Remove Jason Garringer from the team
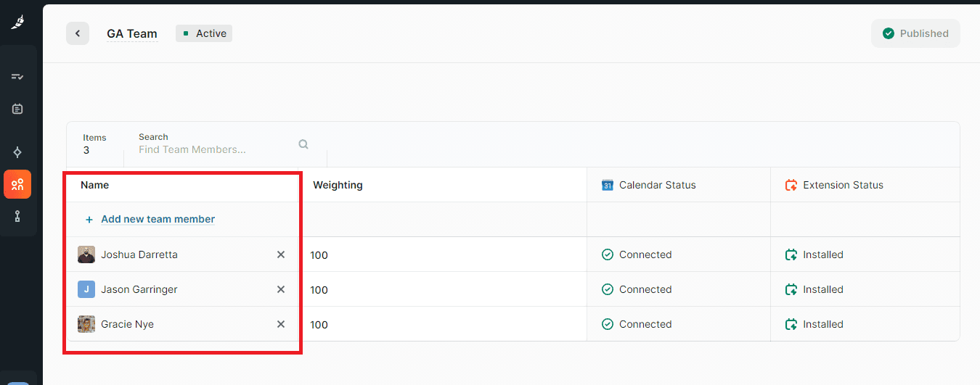Screen dimensions: 980x385 (281, 289)
